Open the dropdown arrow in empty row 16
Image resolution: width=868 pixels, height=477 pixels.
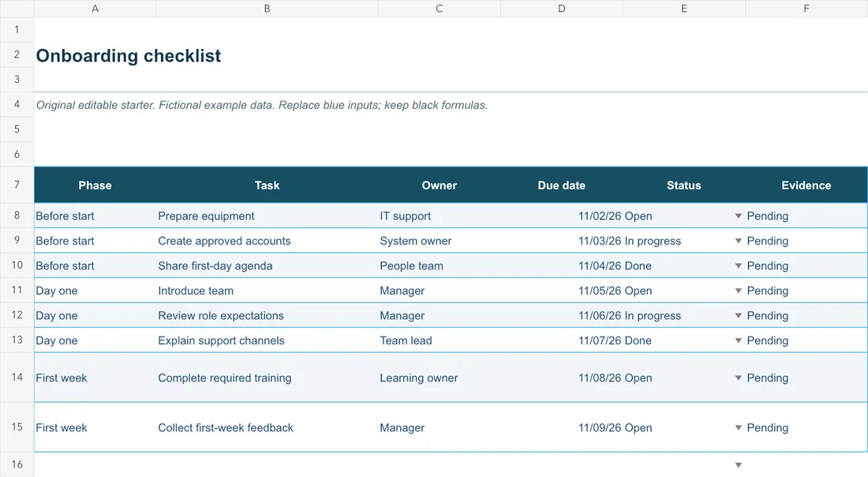coord(738,465)
